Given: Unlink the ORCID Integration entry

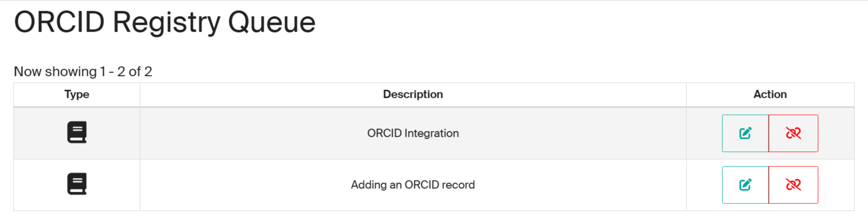Looking at the screenshot, I should 793,133.
